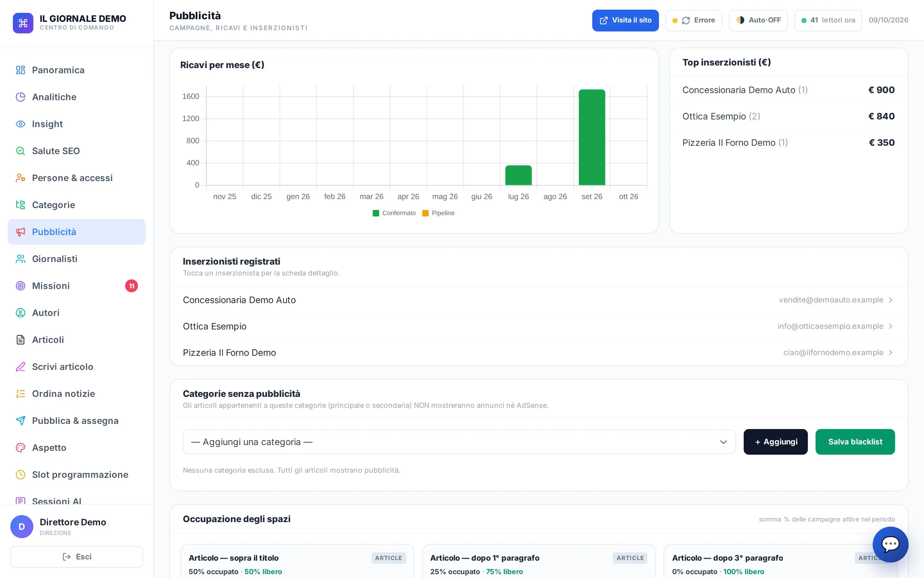Click the Insight eye icon
Image resolution: width=924 pixels, height=578 pixels.
(x=21, y=124)
